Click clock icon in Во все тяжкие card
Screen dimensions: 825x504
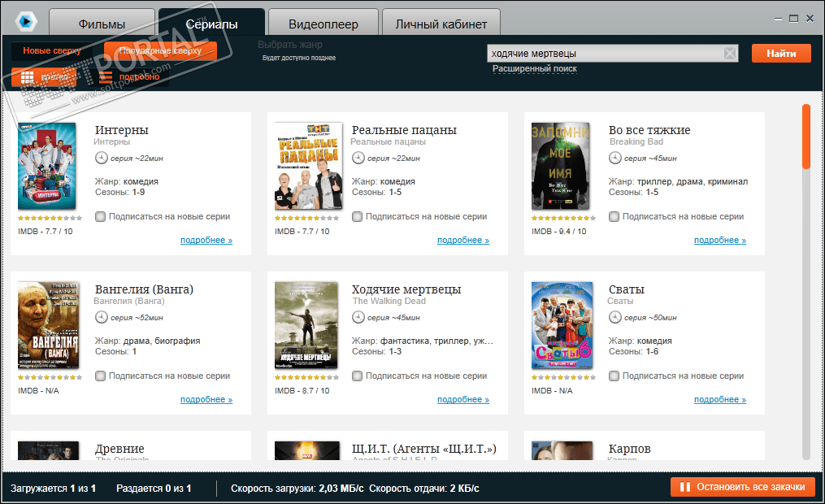point(614,158)
